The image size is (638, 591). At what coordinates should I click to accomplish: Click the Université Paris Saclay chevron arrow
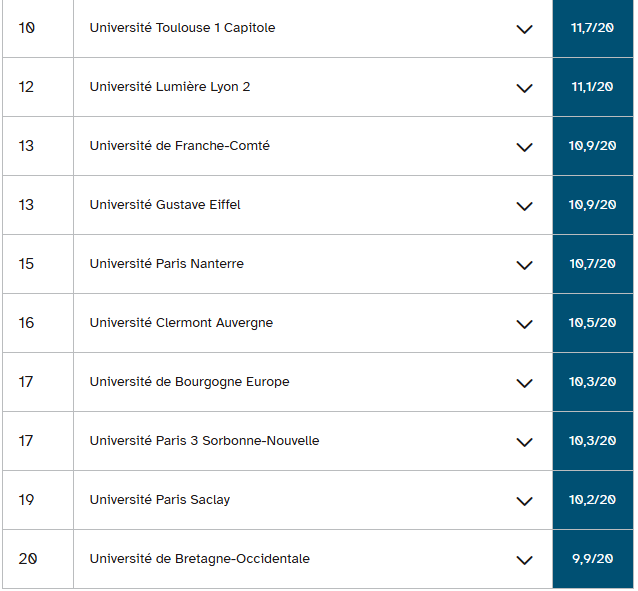(x=524, y=501)
